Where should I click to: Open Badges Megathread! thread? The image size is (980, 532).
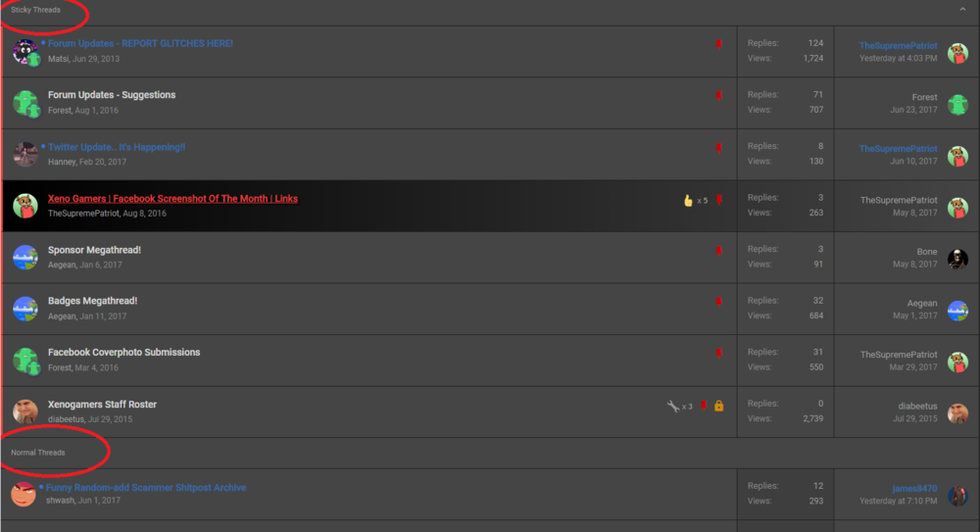pyautogui.click(x=92, y=301)
